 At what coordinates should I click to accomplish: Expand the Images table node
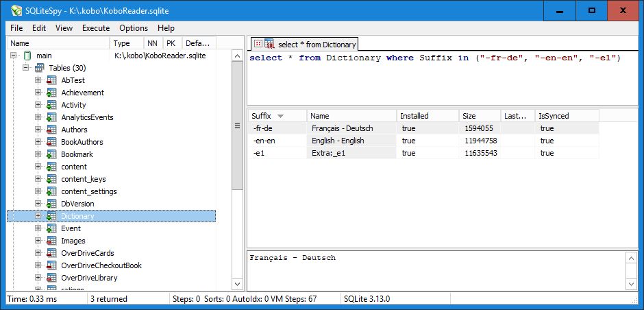[x=38, y=240]
